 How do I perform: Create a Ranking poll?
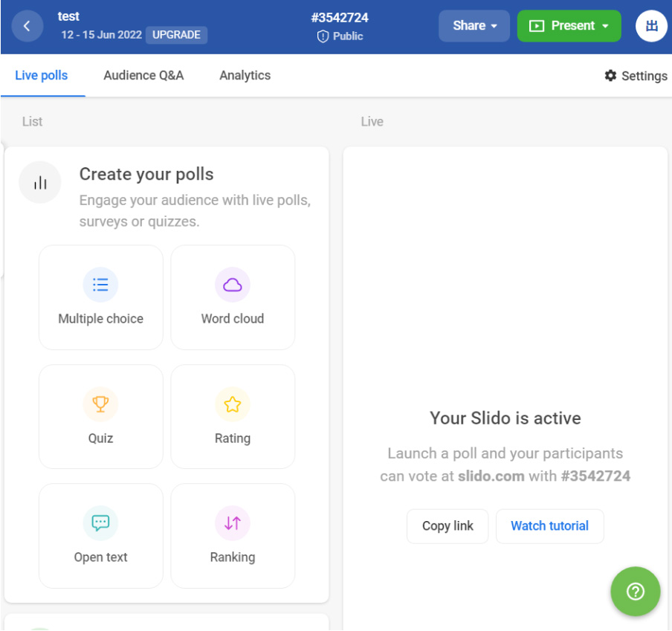(233, 536)
